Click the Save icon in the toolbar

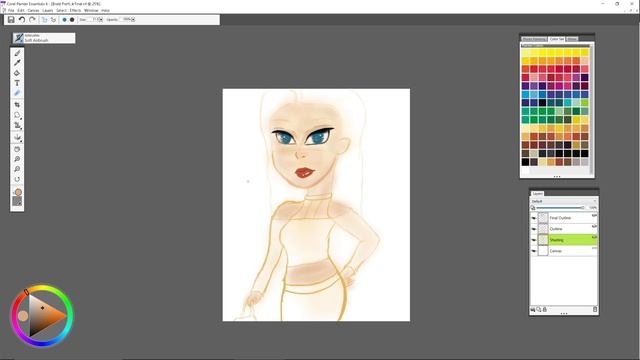[11, 20]
